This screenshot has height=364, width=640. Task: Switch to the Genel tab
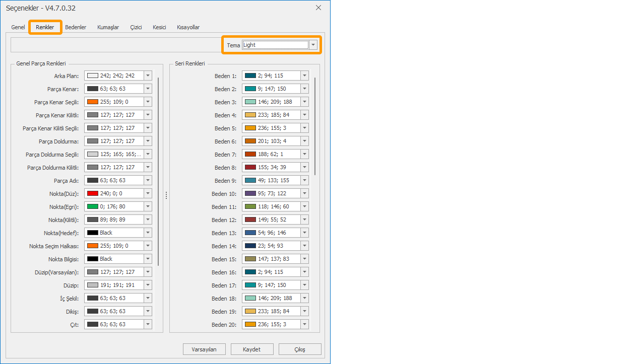[x=18, y=27]
